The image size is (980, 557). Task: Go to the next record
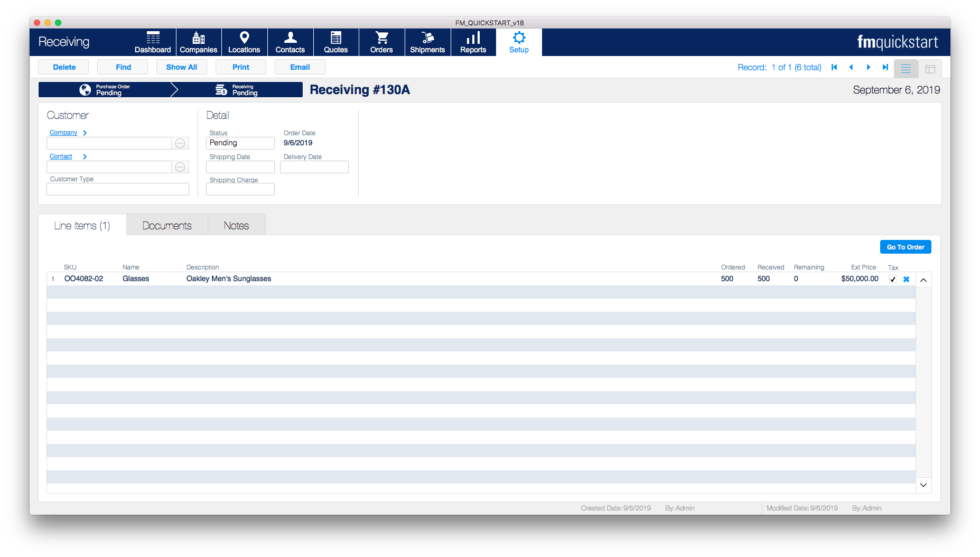868,67
